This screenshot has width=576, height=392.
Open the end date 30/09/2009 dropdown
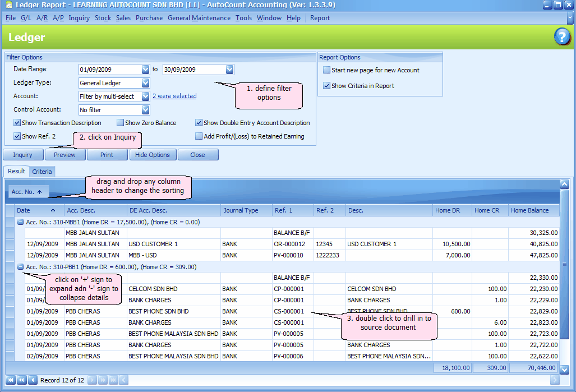(229, 70)
